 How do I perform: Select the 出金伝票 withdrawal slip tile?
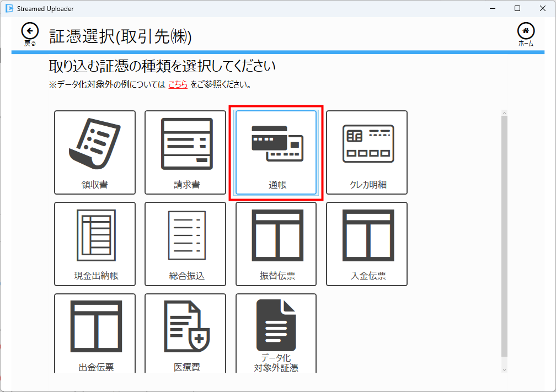(94, 334)
